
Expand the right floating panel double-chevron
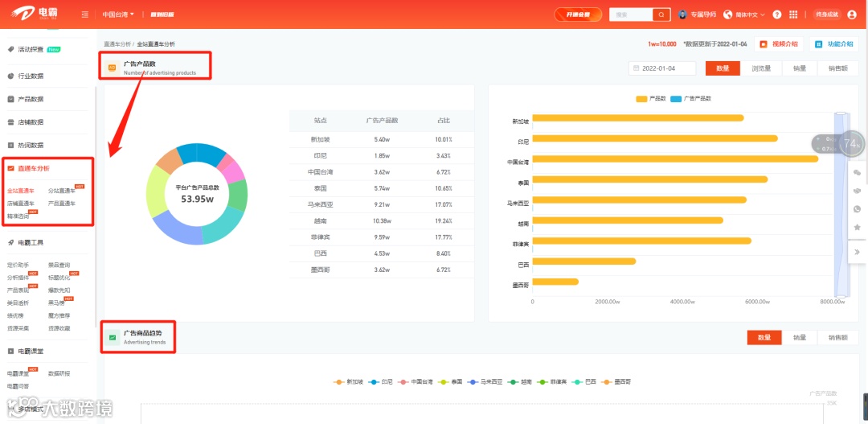tap(857, 252)
